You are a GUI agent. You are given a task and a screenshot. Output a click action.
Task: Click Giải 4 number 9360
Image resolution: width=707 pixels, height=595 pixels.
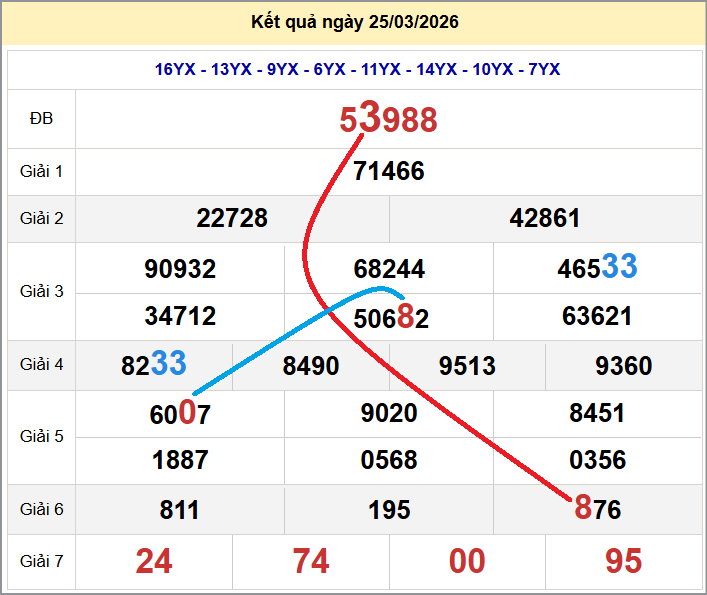click(x=623, y=366)
